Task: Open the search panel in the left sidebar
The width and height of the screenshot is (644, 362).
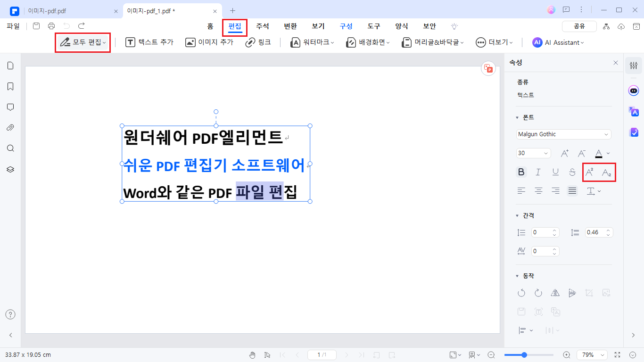Action: (x=10, y=148)
